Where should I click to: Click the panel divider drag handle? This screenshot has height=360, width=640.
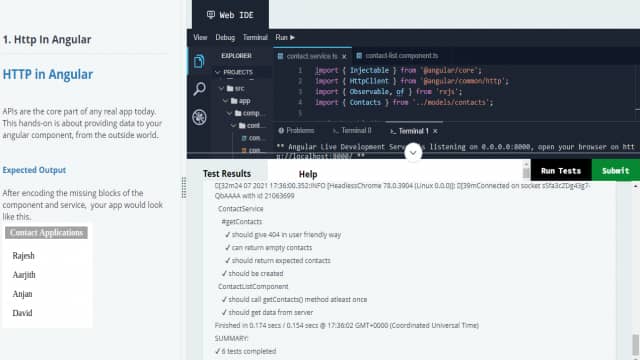tap(184, 187)
